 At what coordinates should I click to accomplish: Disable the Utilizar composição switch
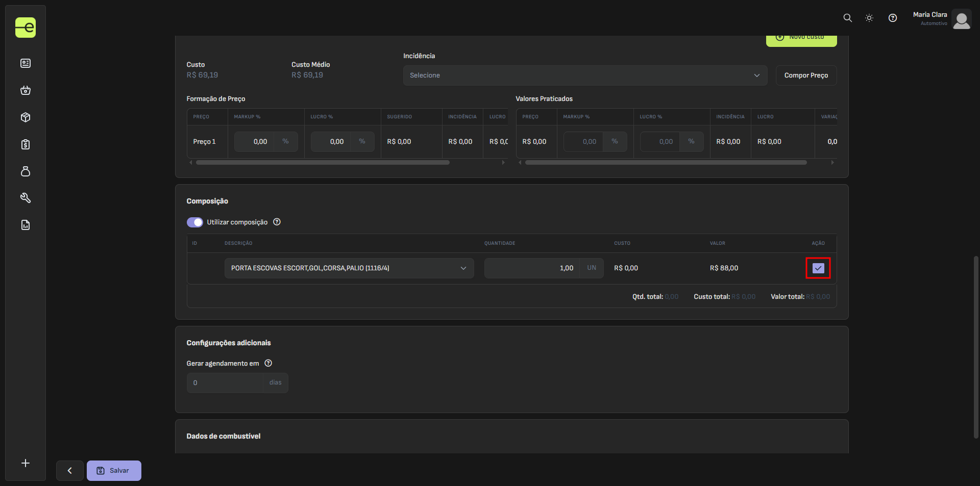194,222
